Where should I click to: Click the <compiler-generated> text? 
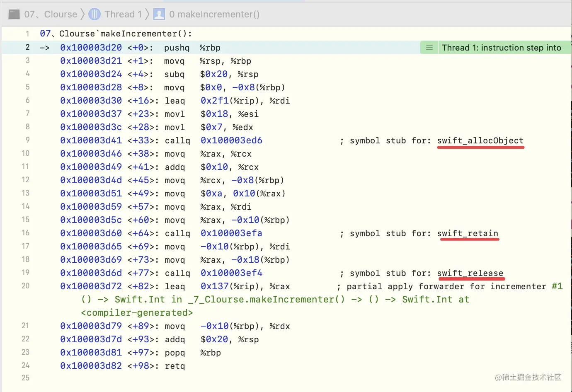tap(137, 313)
